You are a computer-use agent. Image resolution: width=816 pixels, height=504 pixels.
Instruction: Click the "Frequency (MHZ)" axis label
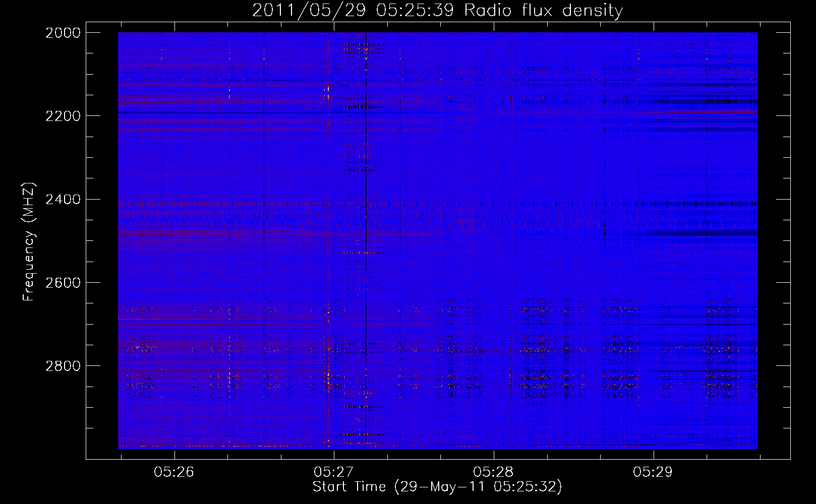[x=29, y=242]
